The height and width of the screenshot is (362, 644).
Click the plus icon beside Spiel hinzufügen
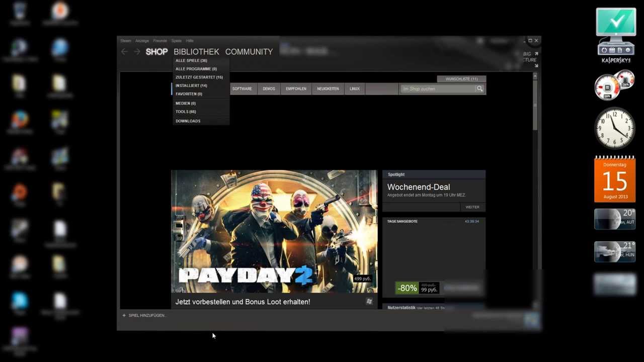pos(124,315)
